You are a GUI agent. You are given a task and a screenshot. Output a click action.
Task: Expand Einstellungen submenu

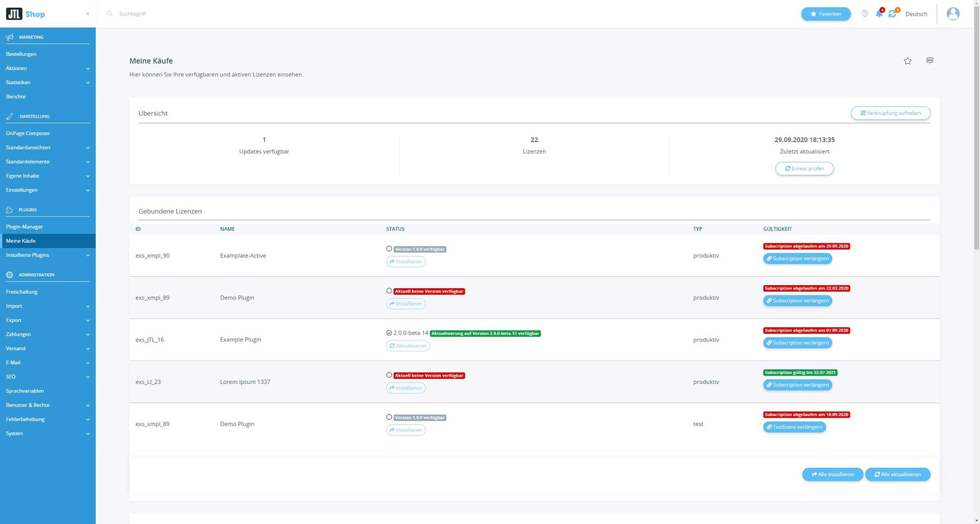(48, 190)
